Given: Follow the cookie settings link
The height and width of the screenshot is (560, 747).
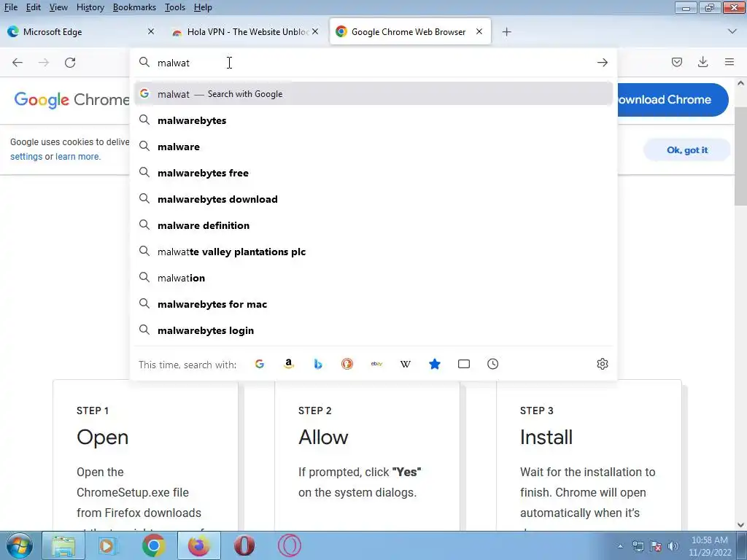Looking at the screenshot, I should click(26, 157).
